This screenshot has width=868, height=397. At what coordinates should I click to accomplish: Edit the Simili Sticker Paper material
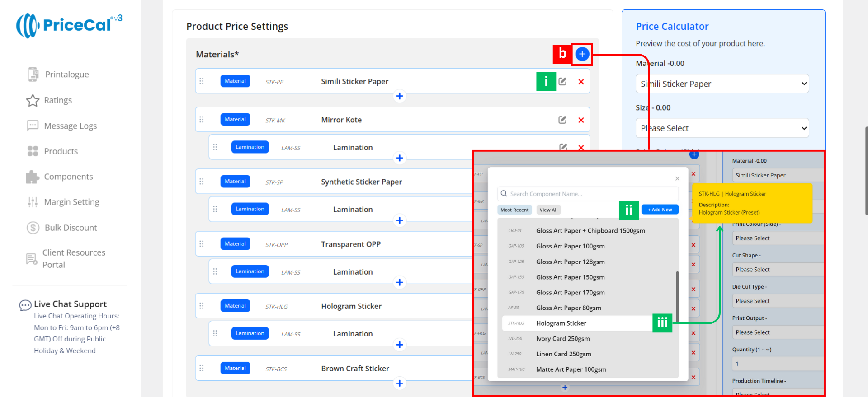click(x=562, y=82)
